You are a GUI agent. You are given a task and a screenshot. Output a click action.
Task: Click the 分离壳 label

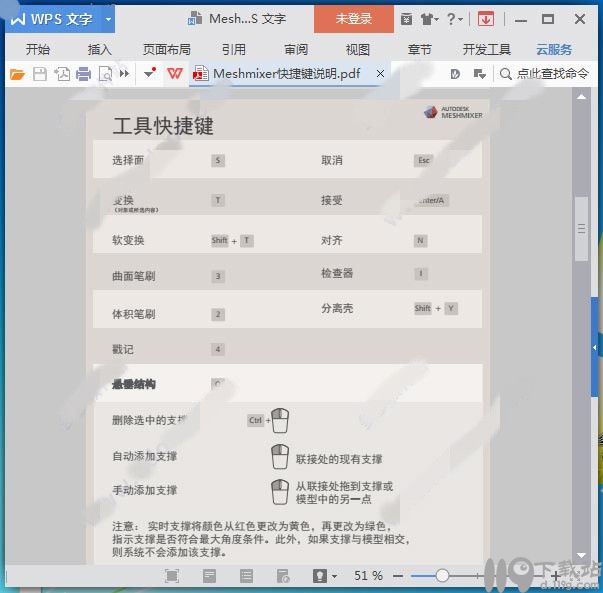[x=337, y=308]
